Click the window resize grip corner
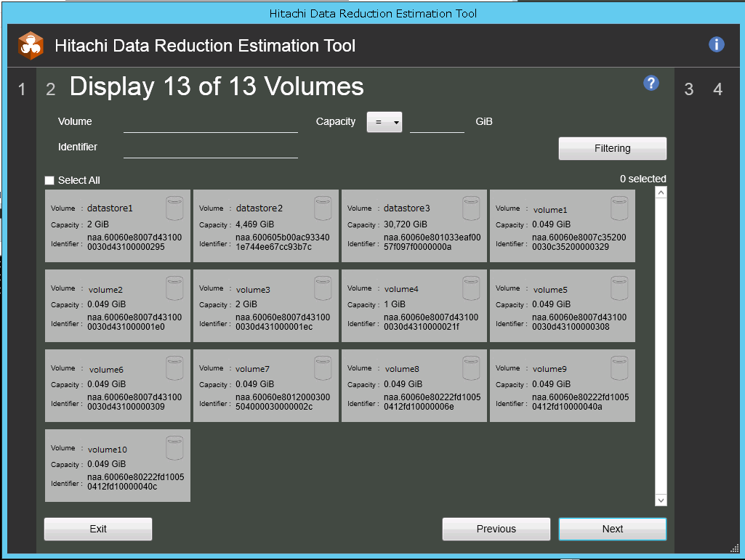Screen dimensions: 745x560 click(x=735, y=549)
